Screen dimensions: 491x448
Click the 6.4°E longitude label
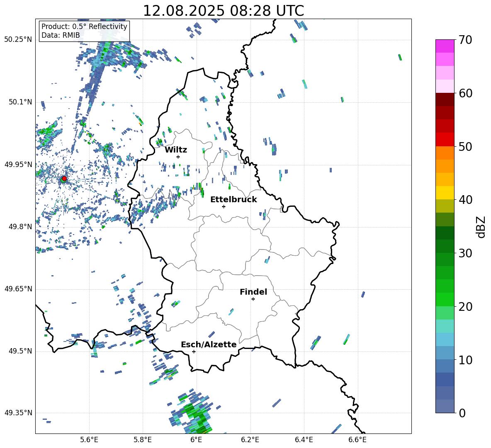[x=304, y=440]
